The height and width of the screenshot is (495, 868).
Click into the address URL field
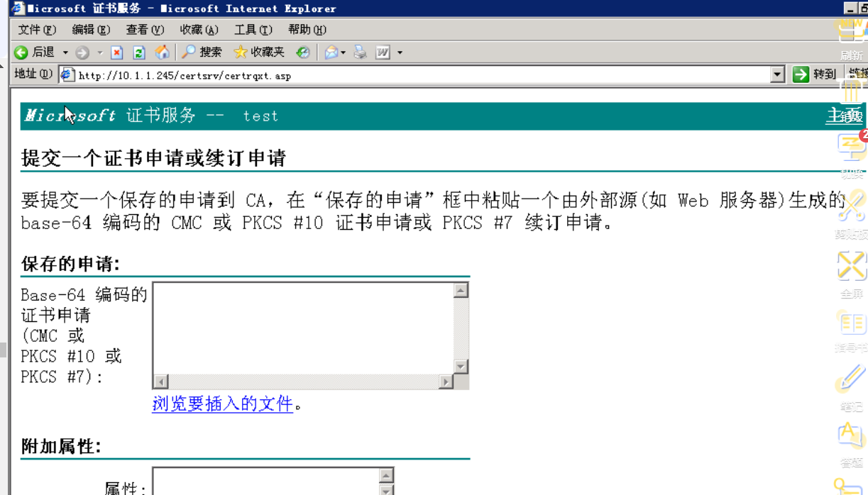[x=422, y=75]
